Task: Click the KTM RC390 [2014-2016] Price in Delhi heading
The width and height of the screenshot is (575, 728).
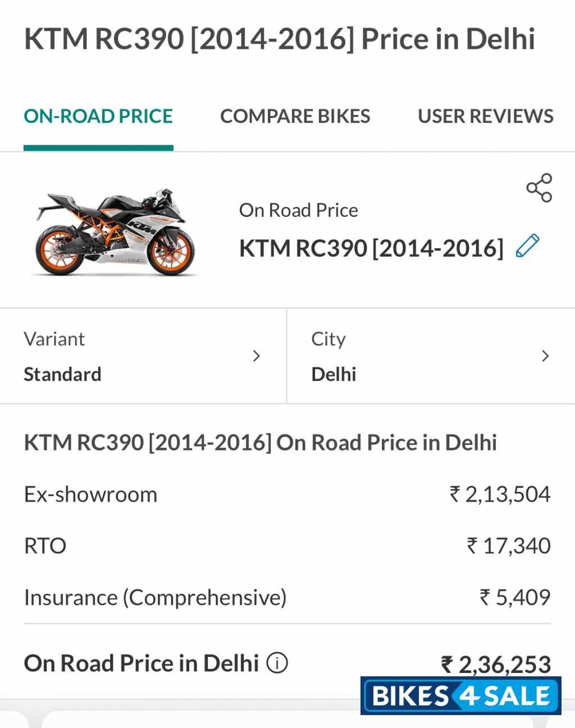Action: pos(280,39)
